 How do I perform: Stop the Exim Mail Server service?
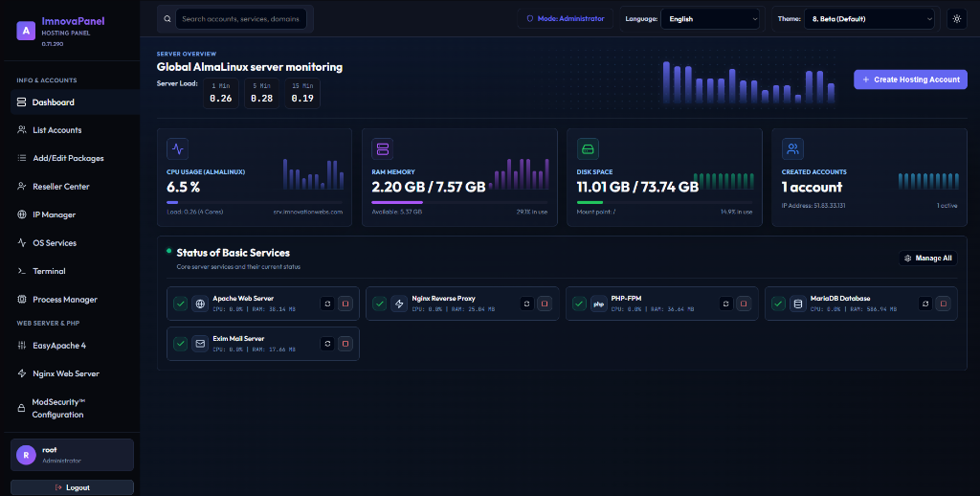pyautogui.click(x=345, y=344)
